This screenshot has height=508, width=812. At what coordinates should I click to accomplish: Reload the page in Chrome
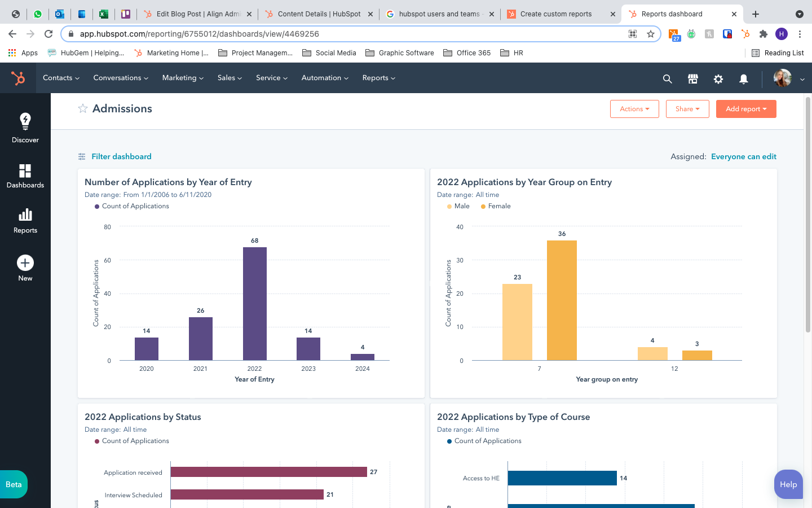tap(48, 34)
